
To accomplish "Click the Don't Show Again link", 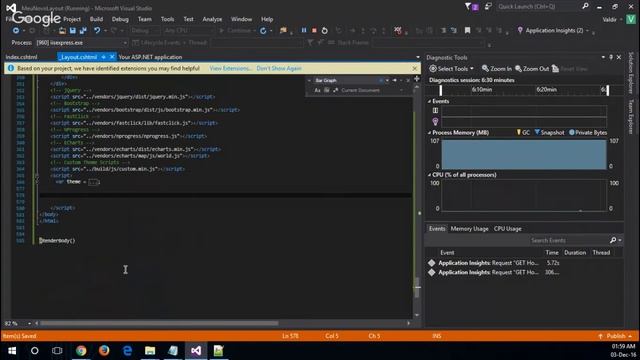I will click(279, 69).
